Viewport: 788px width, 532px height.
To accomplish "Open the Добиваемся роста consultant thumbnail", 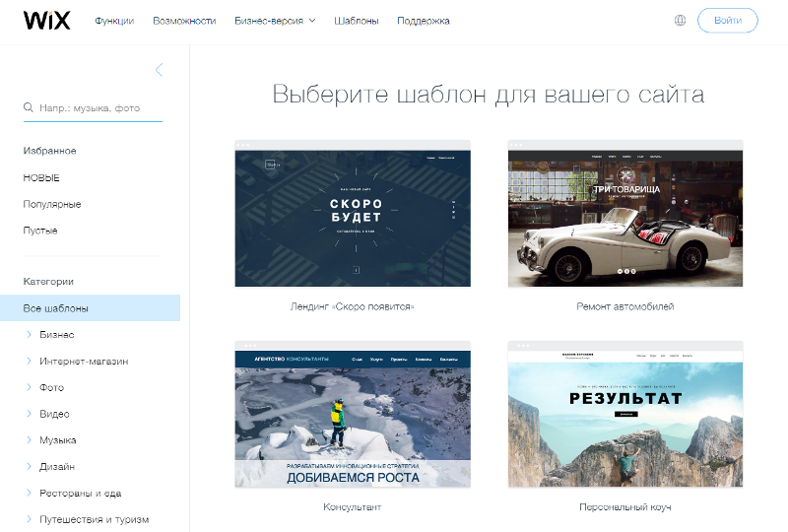I will 353,415.
